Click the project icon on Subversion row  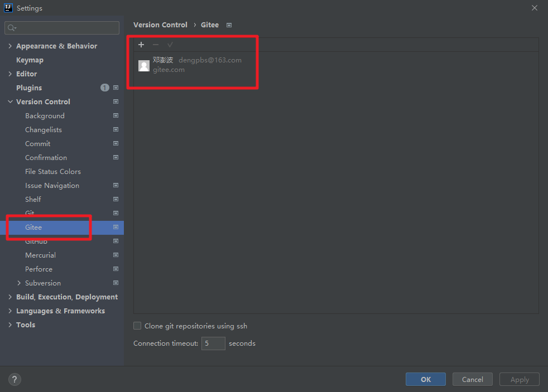tap(116, 283)
